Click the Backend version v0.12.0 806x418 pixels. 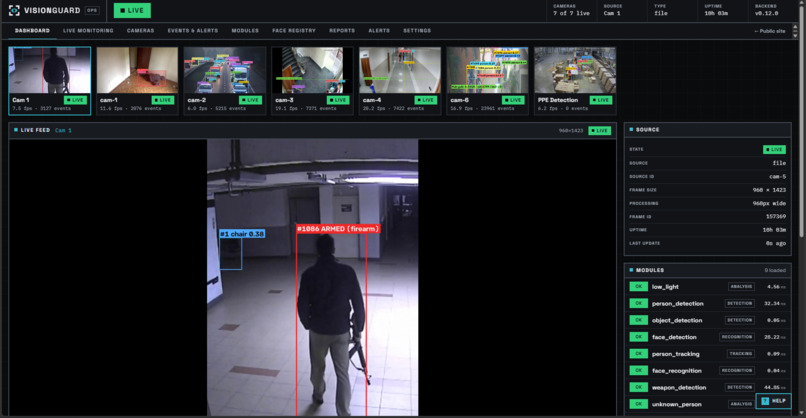coord(766,13)
